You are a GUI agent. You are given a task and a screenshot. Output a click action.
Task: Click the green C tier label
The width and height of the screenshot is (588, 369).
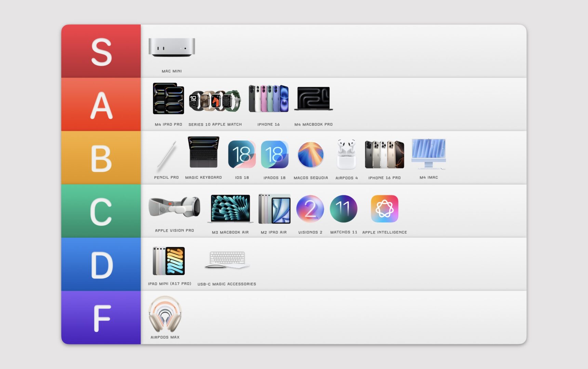pos(101,211)
